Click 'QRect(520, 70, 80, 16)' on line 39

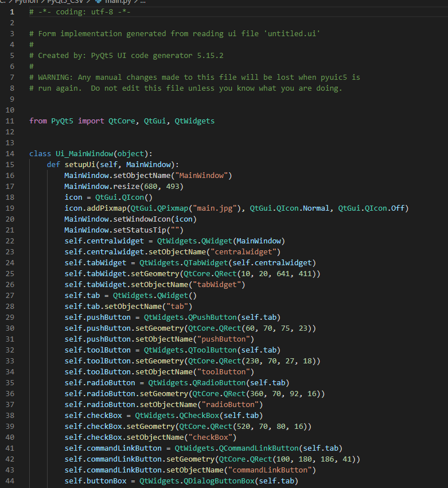coord(259,427)
